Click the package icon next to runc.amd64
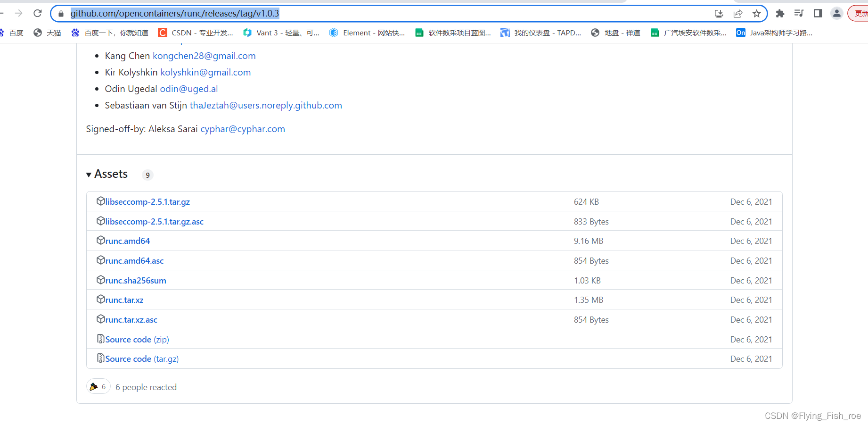This screenshot has height=425, width=868. click(x=101, y=240)
